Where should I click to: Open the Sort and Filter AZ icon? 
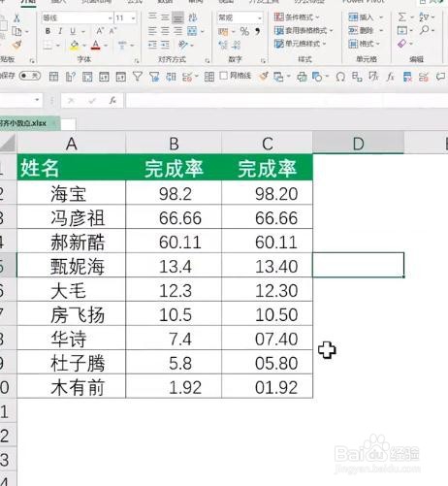point(424,16)
